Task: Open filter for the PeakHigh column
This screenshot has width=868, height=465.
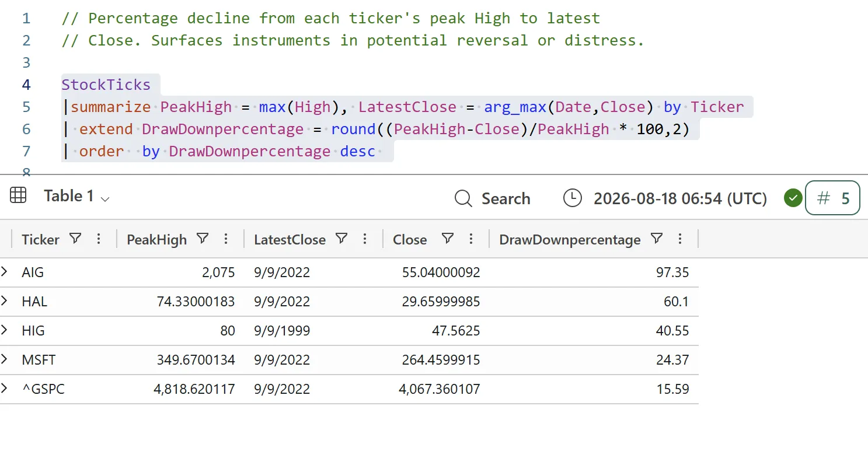Action: tap(203, 239)
